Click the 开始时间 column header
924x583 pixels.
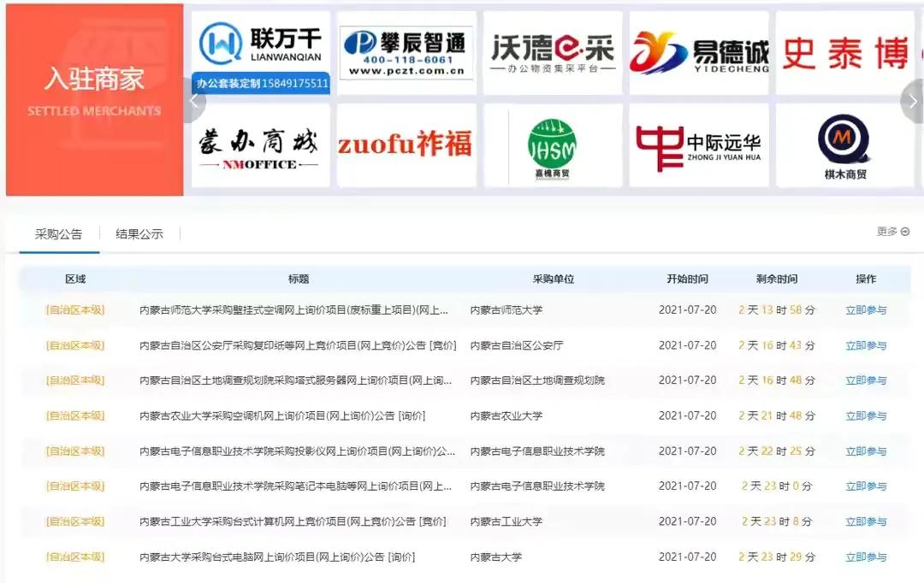687,280
